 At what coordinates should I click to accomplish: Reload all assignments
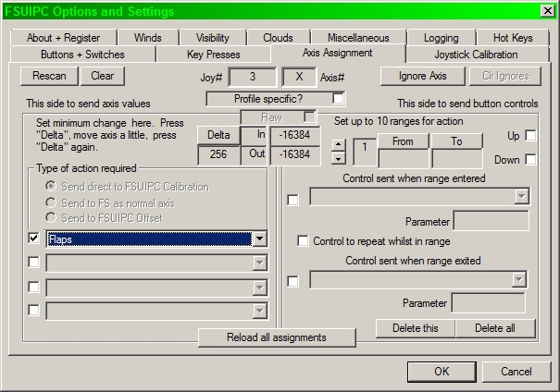pyautogui.click(x=277, y=337)
